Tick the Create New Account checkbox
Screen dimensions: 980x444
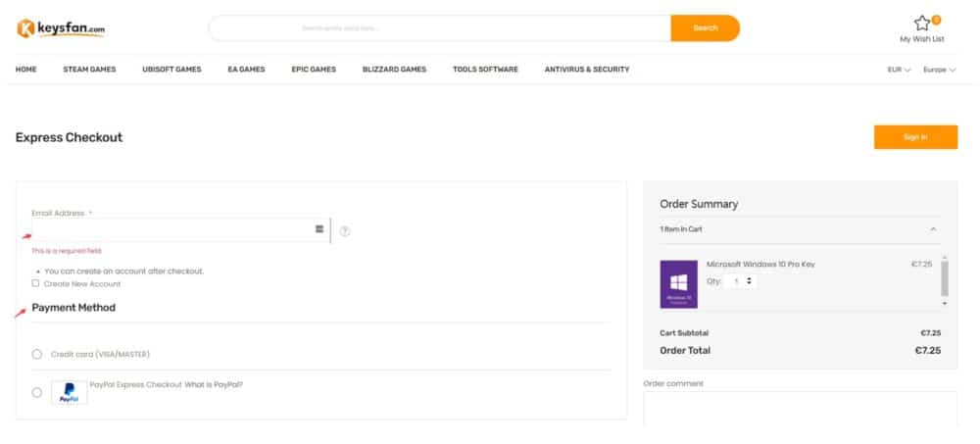36,283
